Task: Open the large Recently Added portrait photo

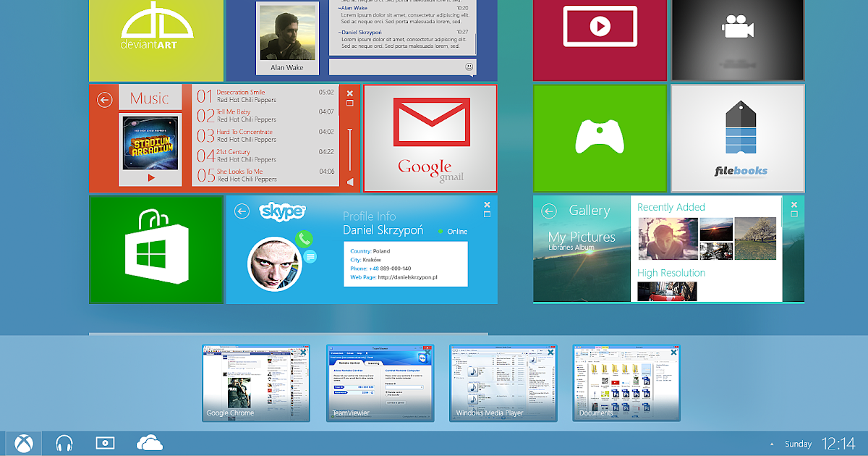Action: point(667,238)
